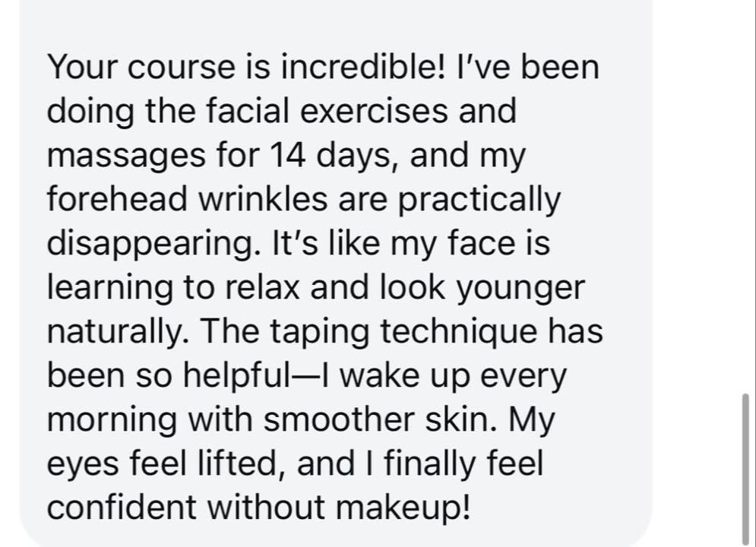Click the words "forehead wrinkles"

tap(187, 199)
